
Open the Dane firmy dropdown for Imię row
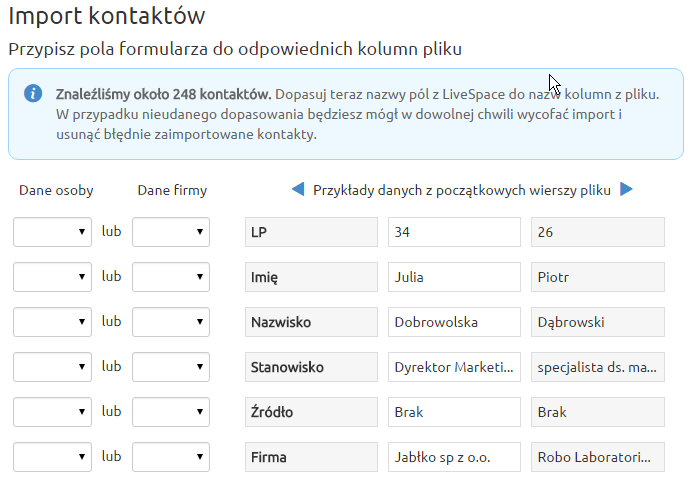171,277
